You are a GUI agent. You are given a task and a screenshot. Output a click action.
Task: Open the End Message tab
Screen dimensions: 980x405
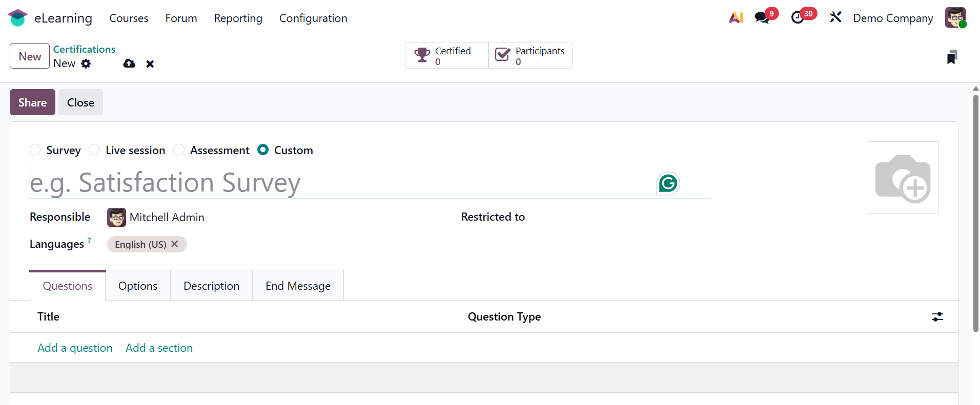click(x=298, y=286)
